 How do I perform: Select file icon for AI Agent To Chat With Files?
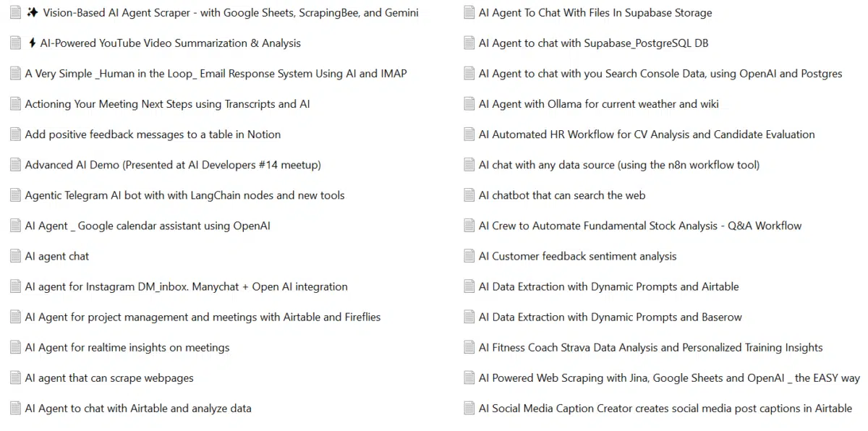[x=469, y=13]
